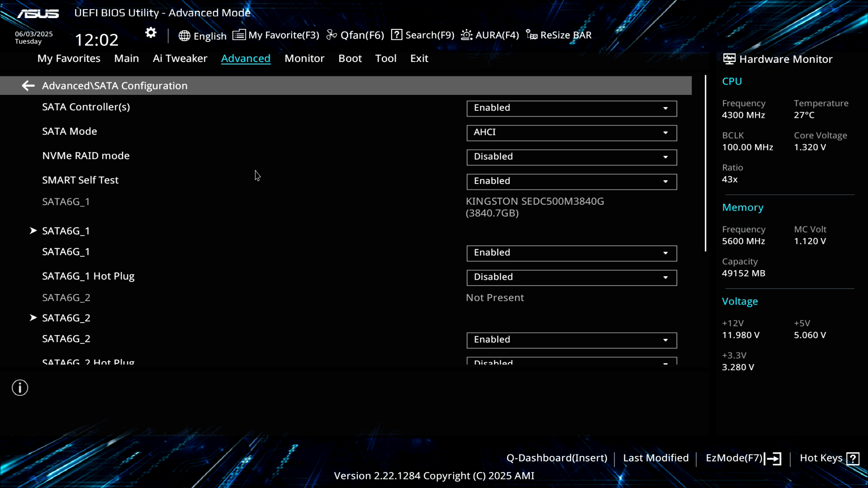The image size is (868, 488).
Task: Switch to the Ai Tweaker tab
Action: pos(179,58)
